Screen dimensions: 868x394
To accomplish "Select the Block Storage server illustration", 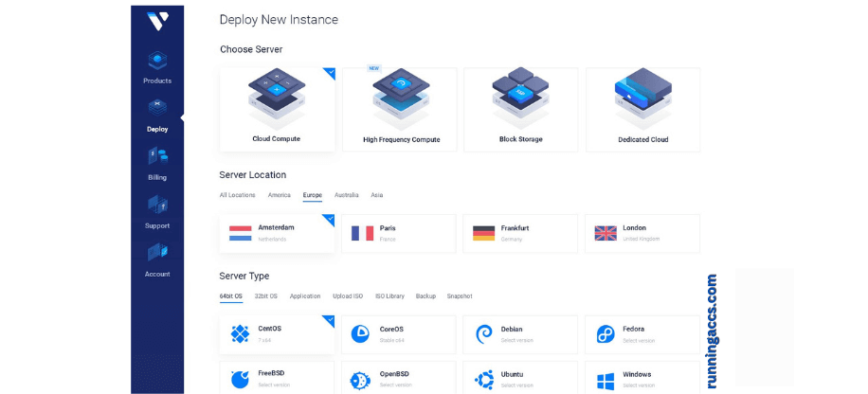I will pos(520,98).
